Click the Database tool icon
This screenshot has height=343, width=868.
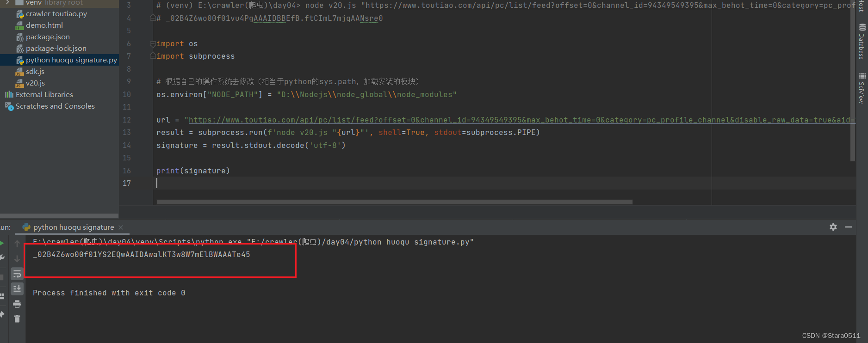tap(862, 27)
